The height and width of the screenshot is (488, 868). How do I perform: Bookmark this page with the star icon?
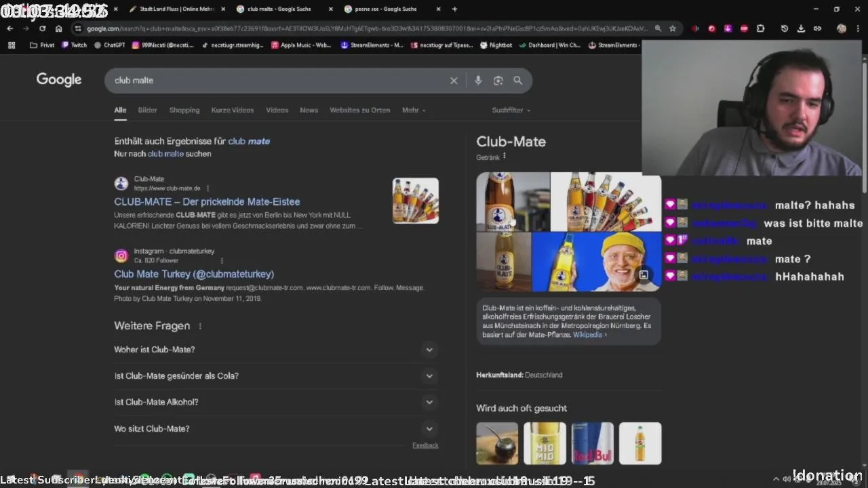672,28
